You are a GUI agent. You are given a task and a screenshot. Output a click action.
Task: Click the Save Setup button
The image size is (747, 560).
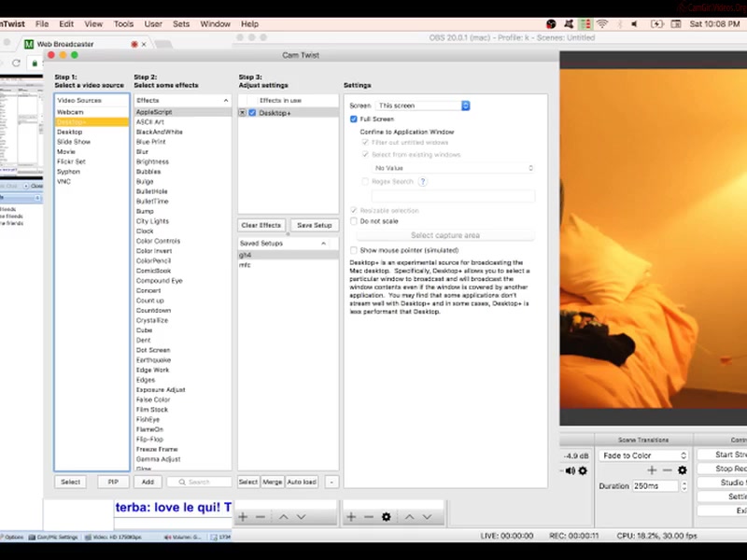tap(314, 225)
